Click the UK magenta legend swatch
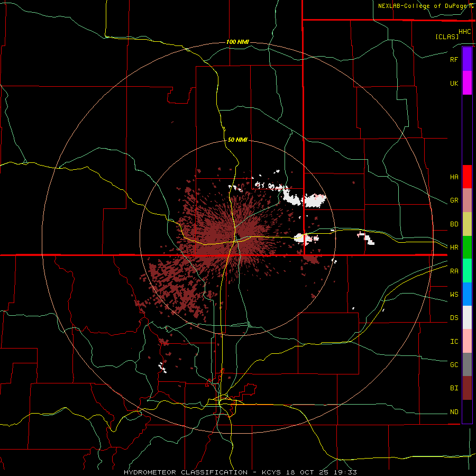The image size is (476, 476). pos(467,83)
